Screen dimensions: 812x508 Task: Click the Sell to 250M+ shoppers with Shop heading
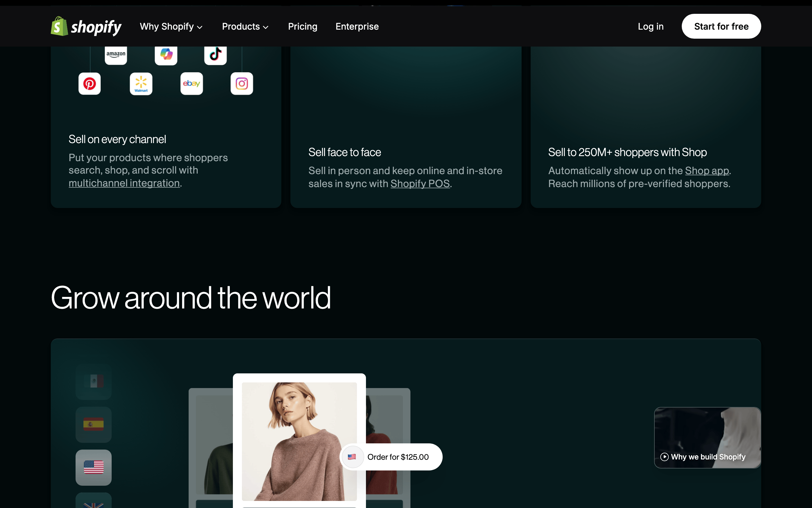627,152
